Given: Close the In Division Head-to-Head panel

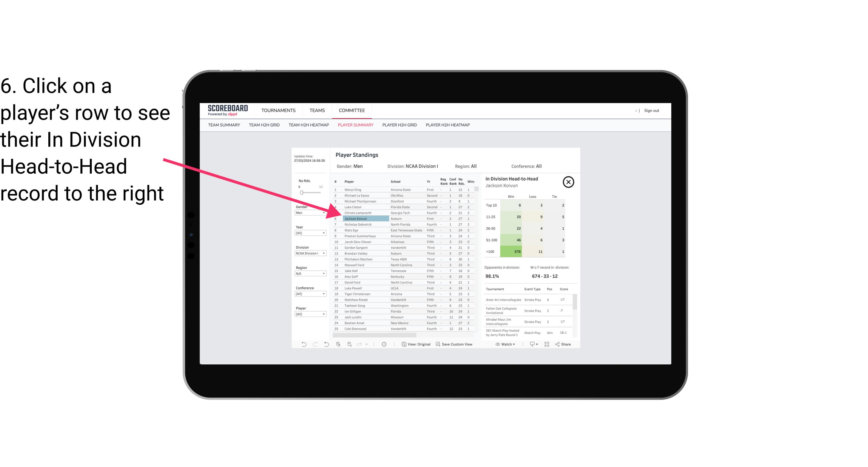Looking at the screenshot, I should coord(568,182).
